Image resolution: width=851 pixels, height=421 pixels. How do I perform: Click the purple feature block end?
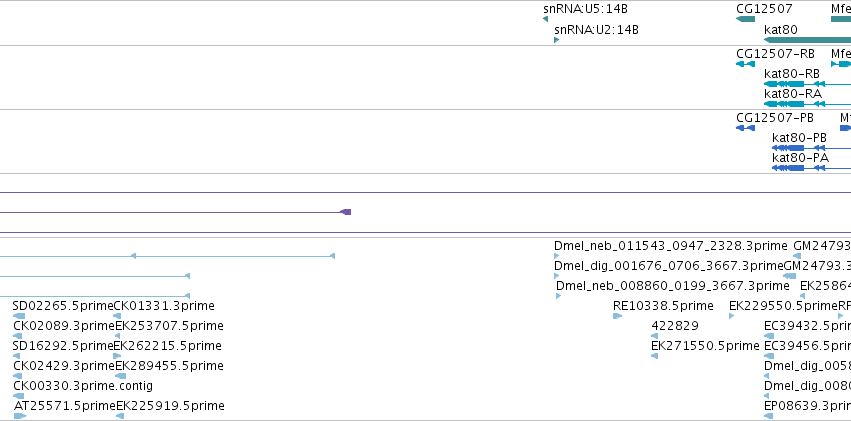pos(346,212)
